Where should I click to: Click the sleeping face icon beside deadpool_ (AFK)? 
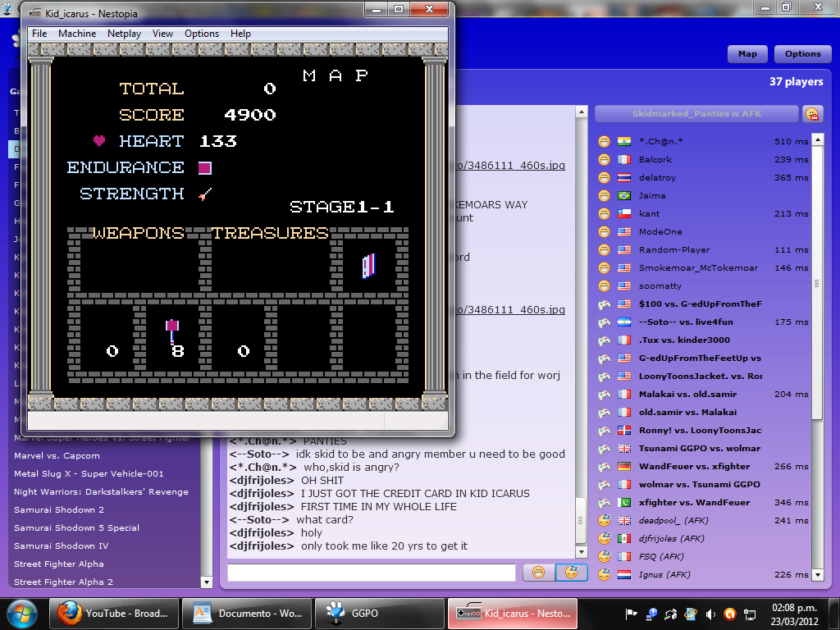605,520
